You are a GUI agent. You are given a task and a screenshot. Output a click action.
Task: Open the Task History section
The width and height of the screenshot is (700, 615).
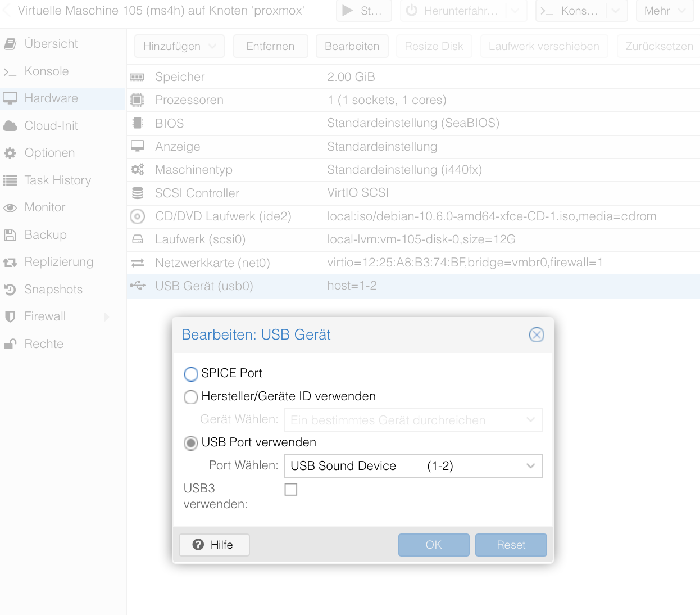coord(57,180)
